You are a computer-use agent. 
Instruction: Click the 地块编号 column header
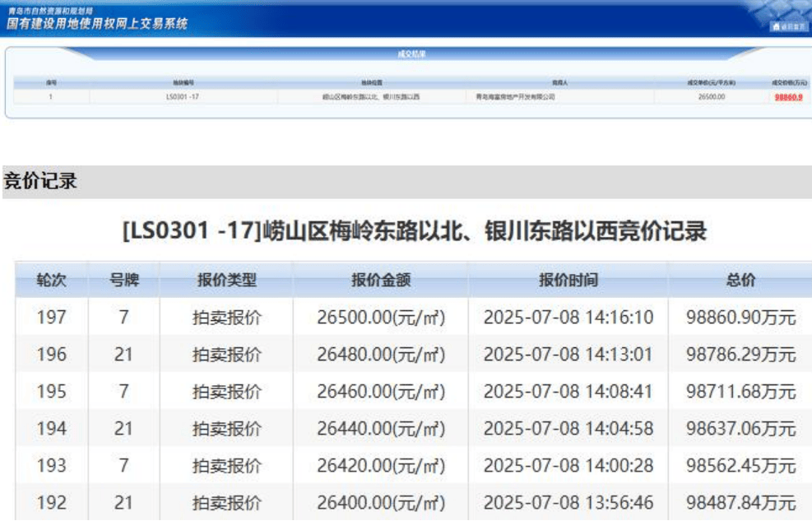point(183,83)
